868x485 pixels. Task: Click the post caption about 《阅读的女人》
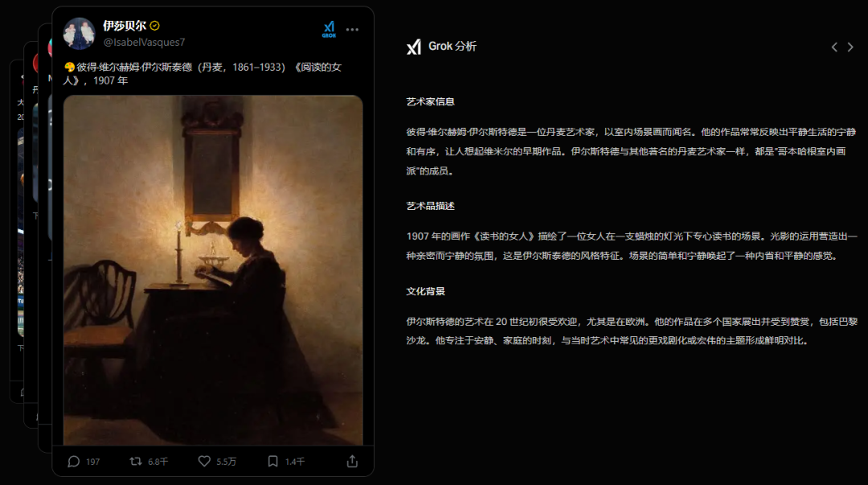point(203,74)
